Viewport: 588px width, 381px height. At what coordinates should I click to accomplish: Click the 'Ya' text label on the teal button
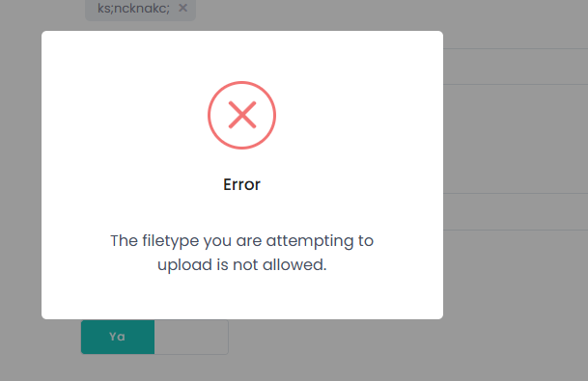tap(117, 337)
